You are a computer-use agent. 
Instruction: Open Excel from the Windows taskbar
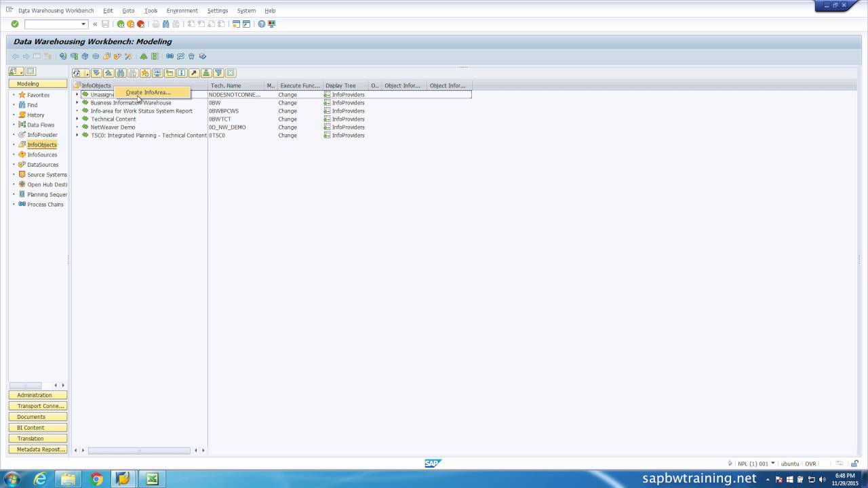coord(152,479)
